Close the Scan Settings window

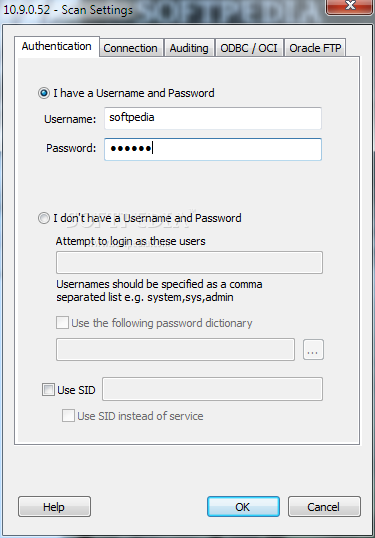[350, 6]
